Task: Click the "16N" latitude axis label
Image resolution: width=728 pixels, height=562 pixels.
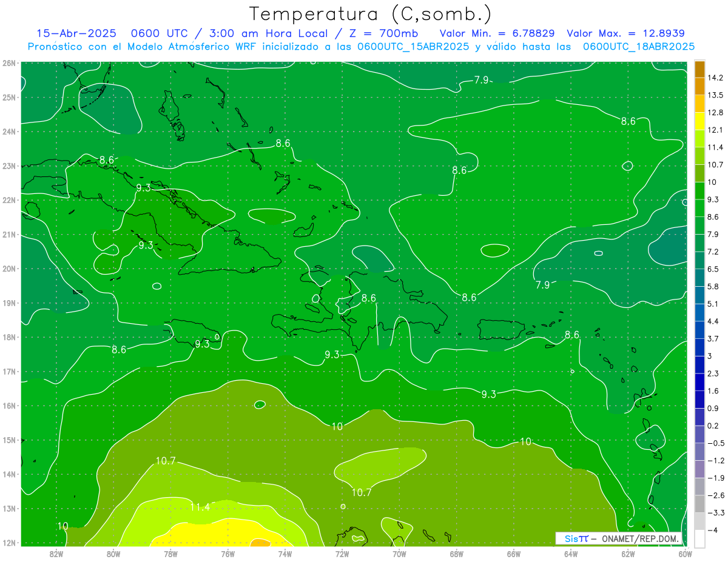Action: 8,406
